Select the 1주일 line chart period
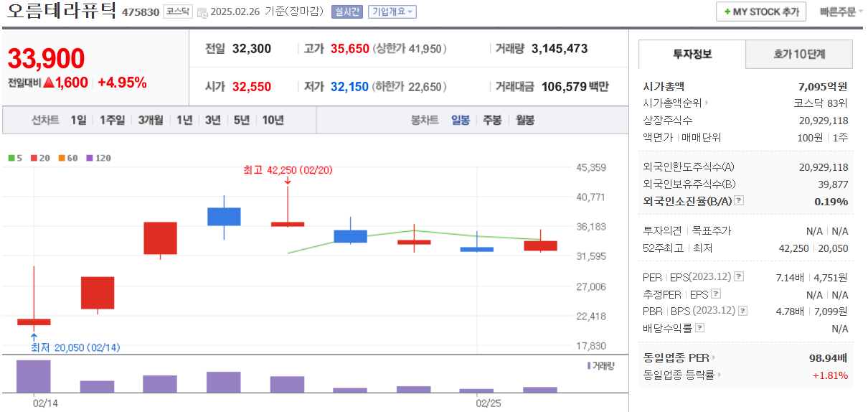This screenshot has width=868, height=412. pyautogui.click(x=112, y=120)
